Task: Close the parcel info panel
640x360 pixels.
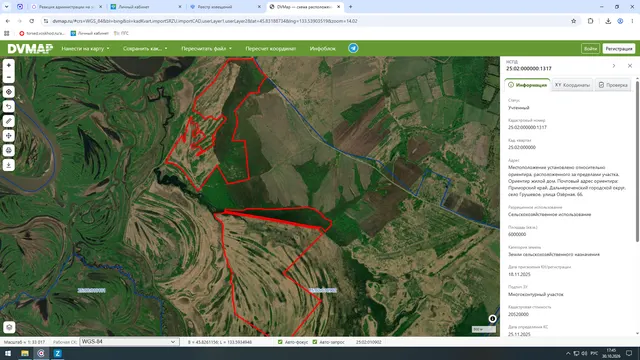Action: pyautogui.click(x=630, y=66)
